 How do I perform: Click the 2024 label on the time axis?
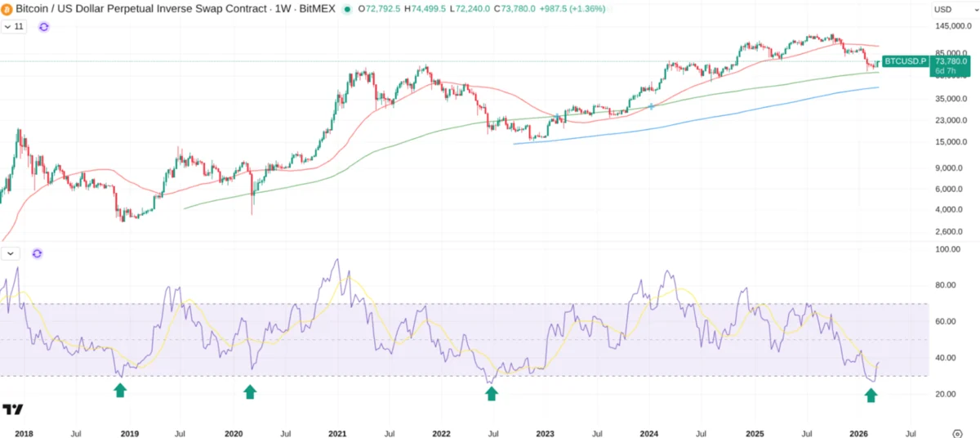[649, 433]
